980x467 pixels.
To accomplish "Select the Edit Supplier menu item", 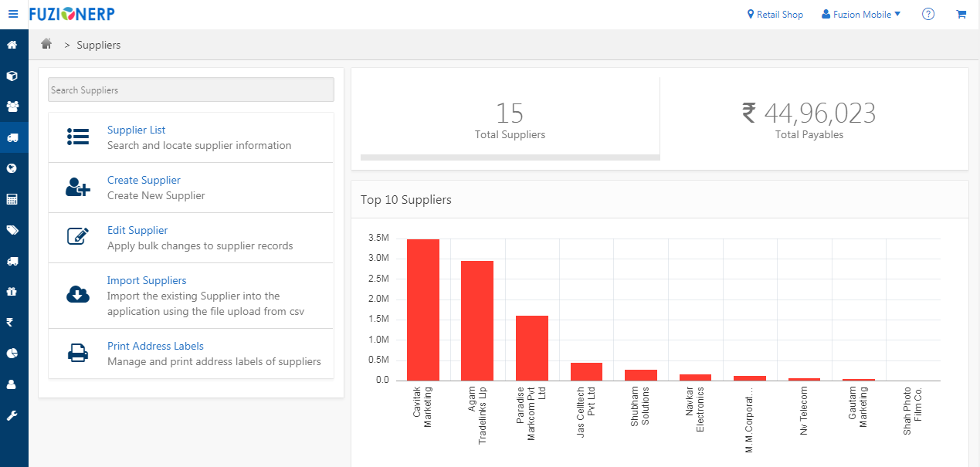I will 137,230.
